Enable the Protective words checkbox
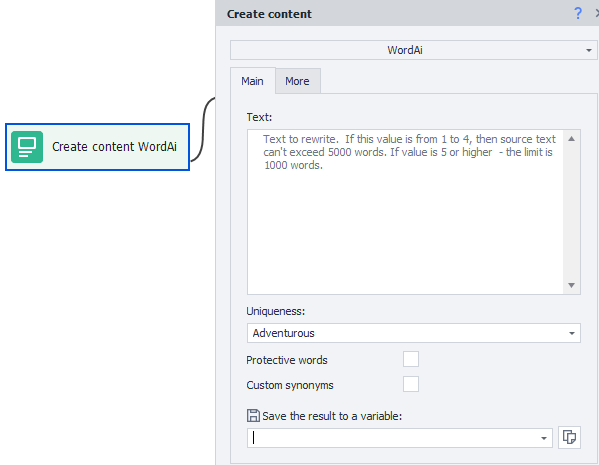The image size is (599, 465). 411,359
